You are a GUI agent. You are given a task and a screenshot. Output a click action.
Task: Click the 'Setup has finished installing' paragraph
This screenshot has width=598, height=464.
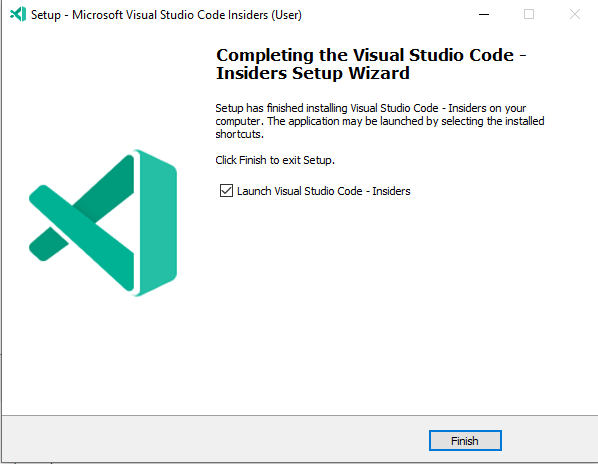coord(379,121)
